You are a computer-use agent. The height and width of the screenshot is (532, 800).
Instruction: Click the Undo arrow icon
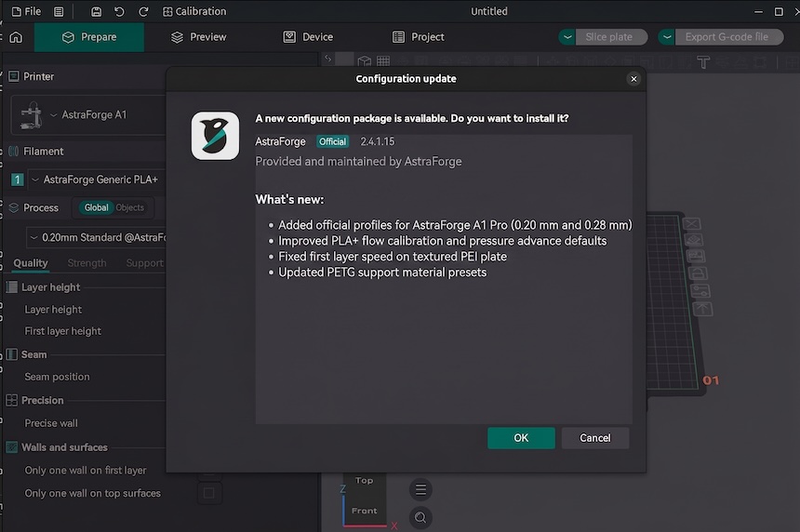(x=119, y=11)
